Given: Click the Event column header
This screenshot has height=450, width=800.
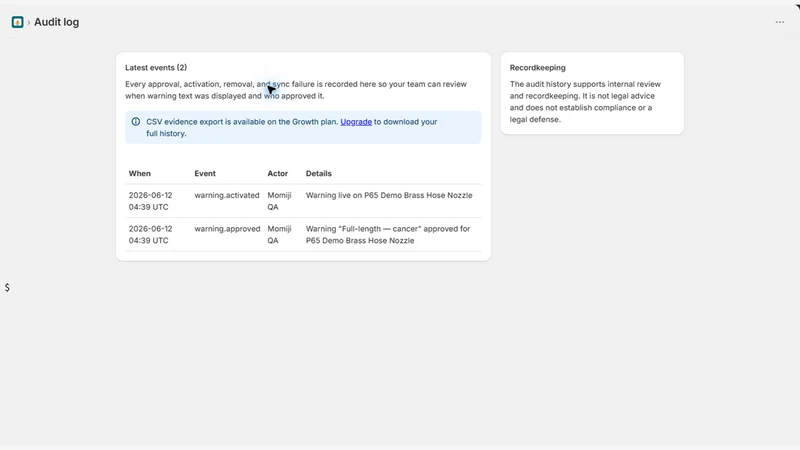Looking at the screenshot, I should pyautogui.click(x=205, y=173).
